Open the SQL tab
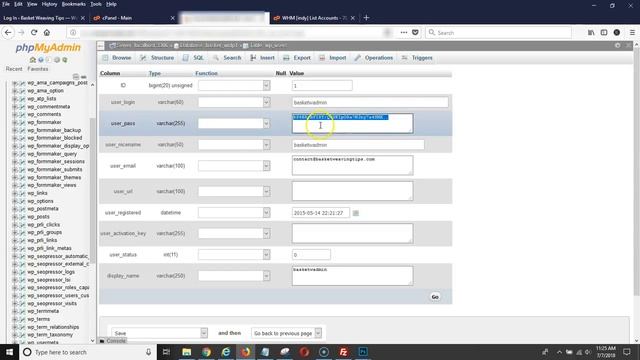The width and height of the screenshot is (640, 360). coord(193,58)
